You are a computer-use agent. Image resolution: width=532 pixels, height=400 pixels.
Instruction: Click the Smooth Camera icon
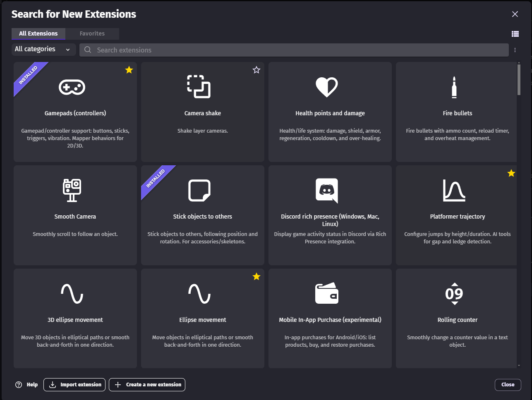[x=72, y=190]
